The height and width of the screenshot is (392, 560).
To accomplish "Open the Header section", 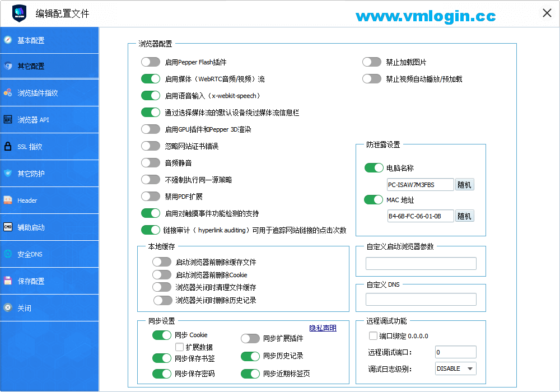I will tap(49, 200).
